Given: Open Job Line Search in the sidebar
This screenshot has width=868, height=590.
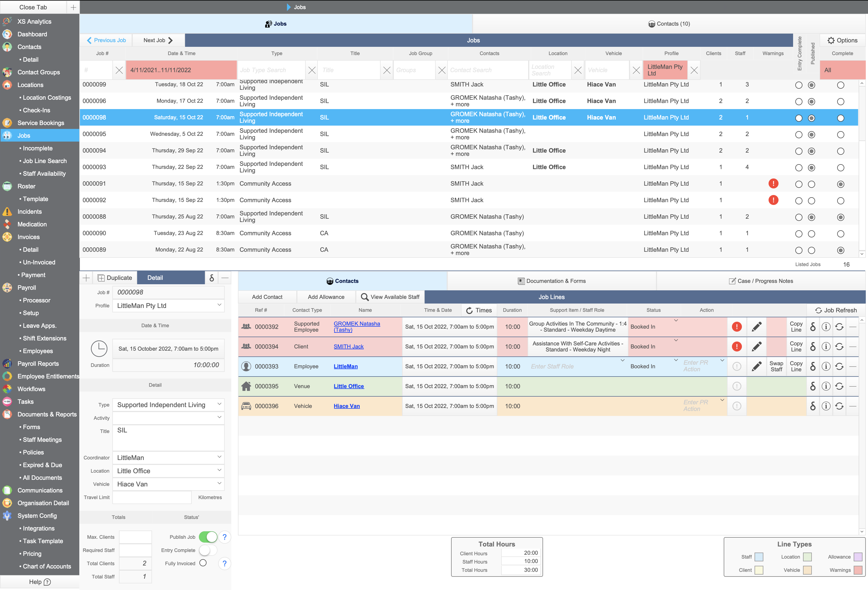Looking at the screenshot, I should (x=45, y=161).
